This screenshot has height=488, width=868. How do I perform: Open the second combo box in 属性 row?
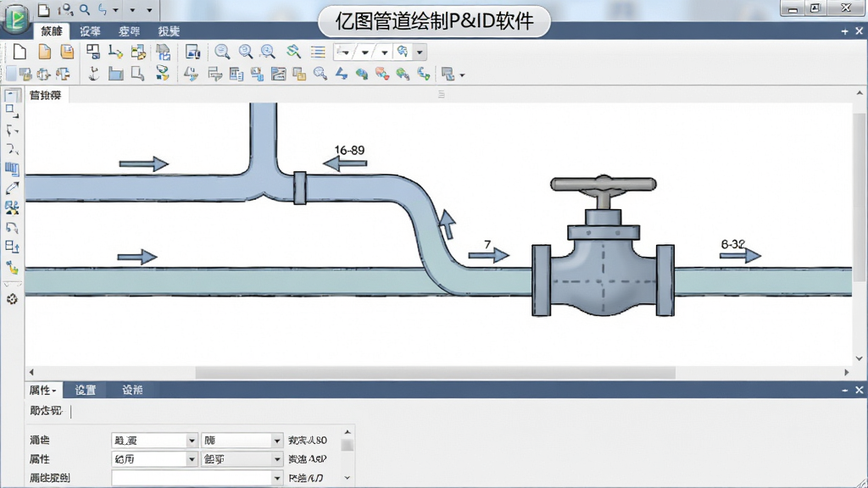click(x=242, y=459)
